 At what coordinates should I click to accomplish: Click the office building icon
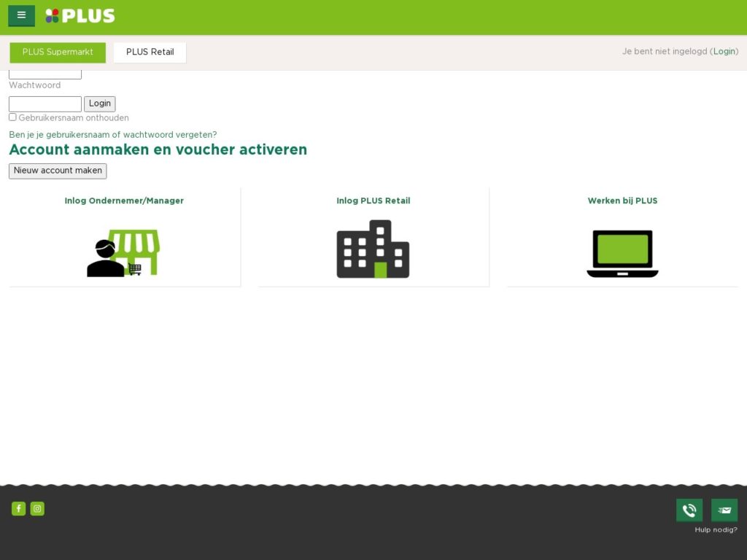point(373,249)
